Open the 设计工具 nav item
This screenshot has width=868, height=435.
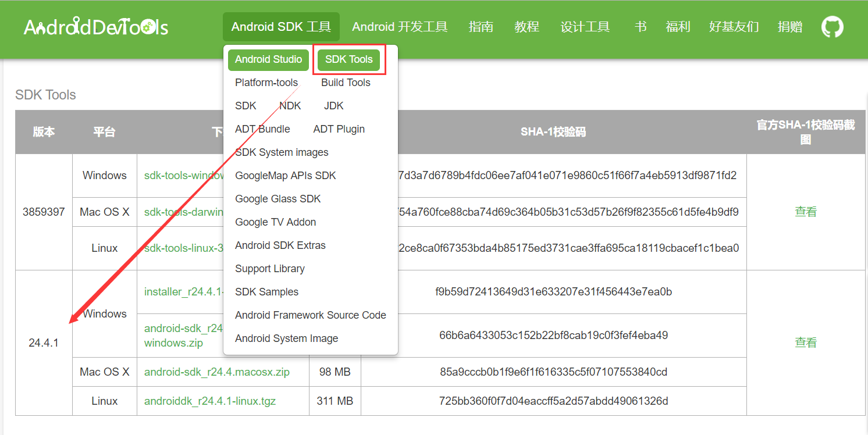pos(585,27)
